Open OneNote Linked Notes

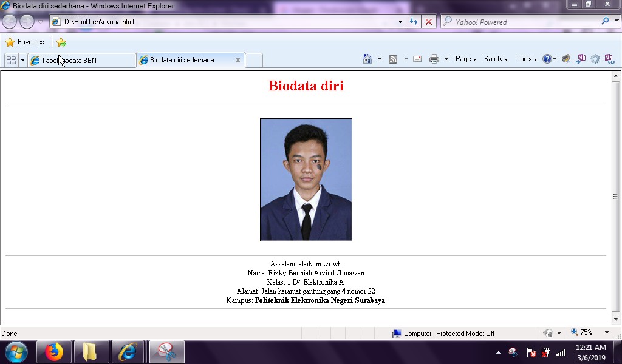[x=609, y=59]
